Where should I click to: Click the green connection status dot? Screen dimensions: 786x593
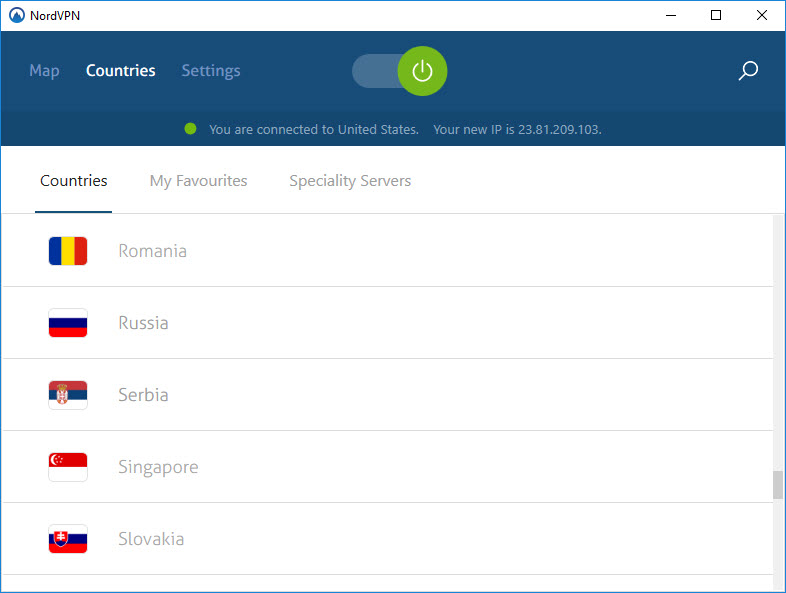[x=190, y=129]
